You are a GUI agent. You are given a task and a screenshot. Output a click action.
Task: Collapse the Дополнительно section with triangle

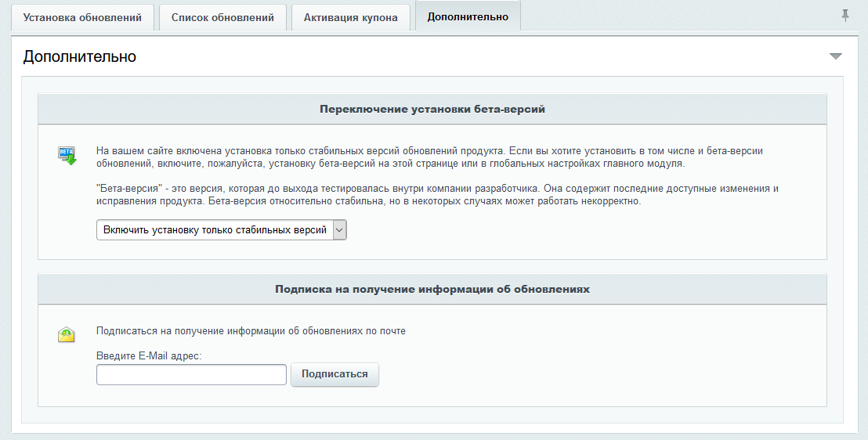pyautogui.click(x=836, y=56)
